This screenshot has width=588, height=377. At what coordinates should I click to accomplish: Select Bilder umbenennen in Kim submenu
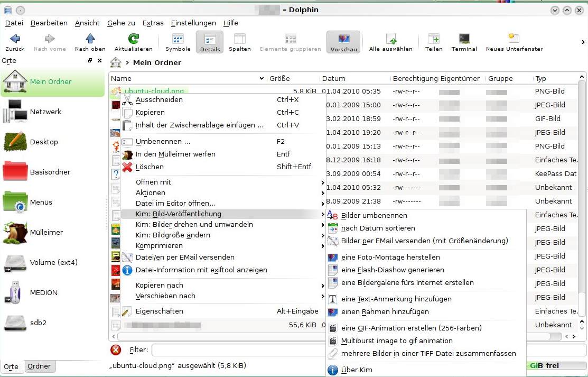click(426, 216)
